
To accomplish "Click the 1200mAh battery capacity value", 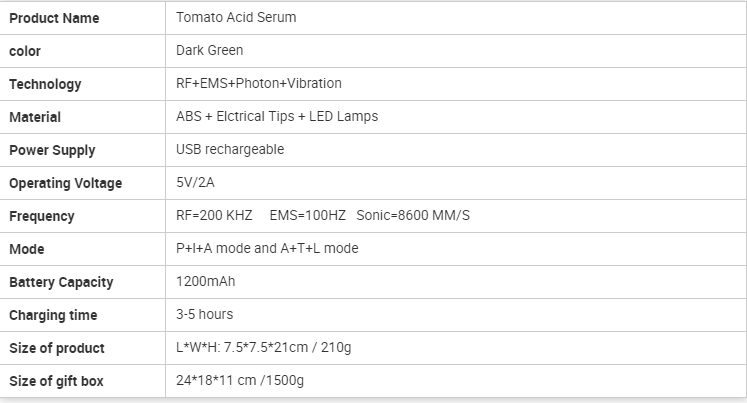I will coord(205,282).
